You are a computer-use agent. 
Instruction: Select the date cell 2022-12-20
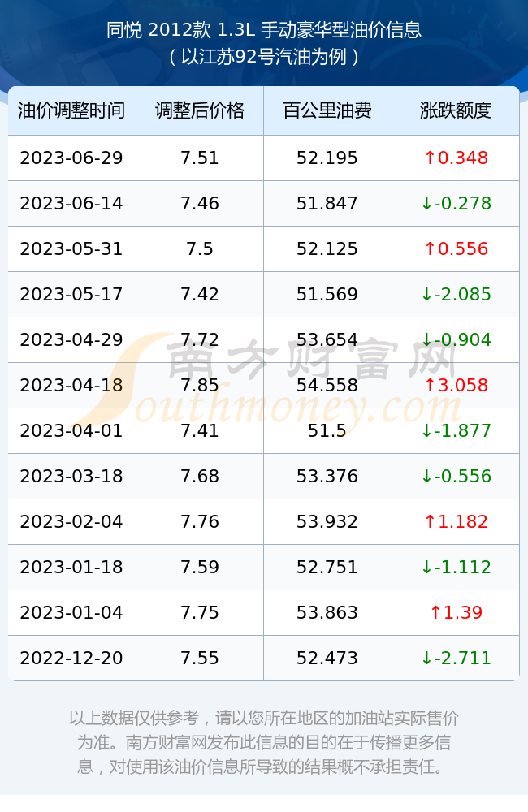coord(71,659)
